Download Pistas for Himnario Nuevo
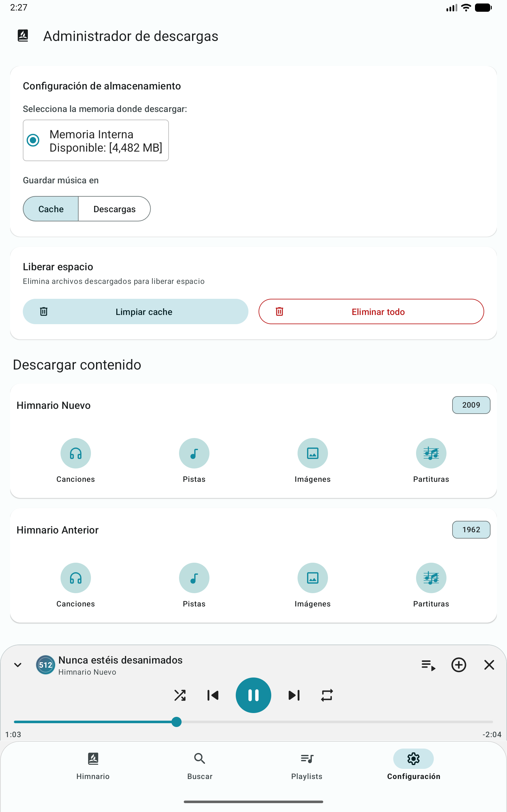 pyautogui.click(x=194, y=453)
